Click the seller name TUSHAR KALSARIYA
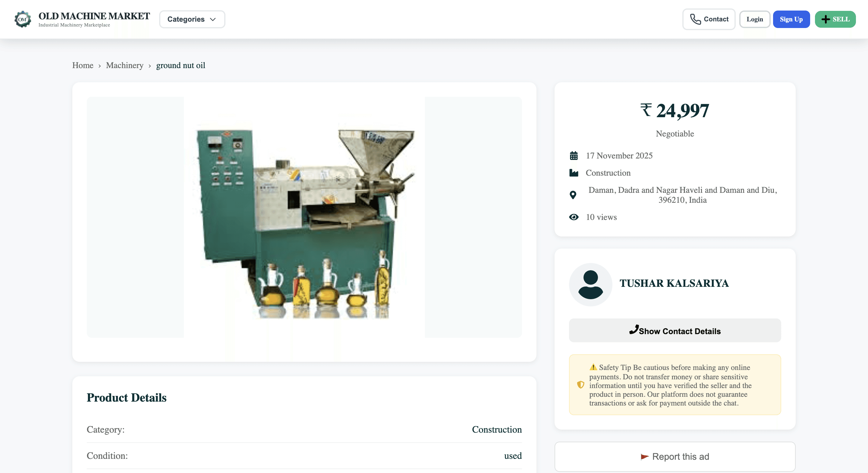The width and height of the screenshot is (868, 473). tap(674, 283)
